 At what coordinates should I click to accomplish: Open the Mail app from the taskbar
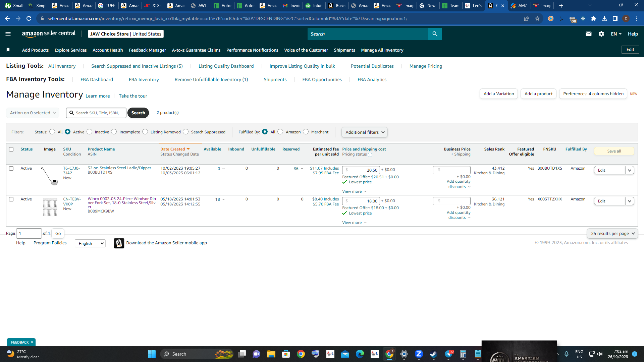click(x=345, y=354)
